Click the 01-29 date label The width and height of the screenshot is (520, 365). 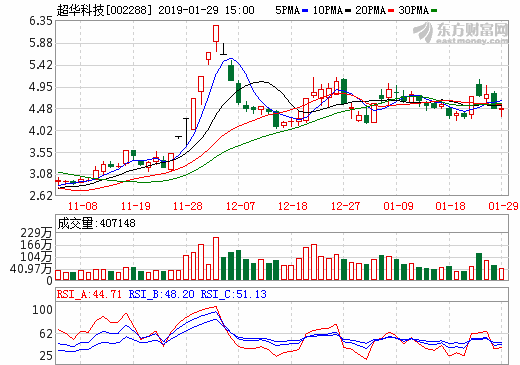(x=503, y=206)
